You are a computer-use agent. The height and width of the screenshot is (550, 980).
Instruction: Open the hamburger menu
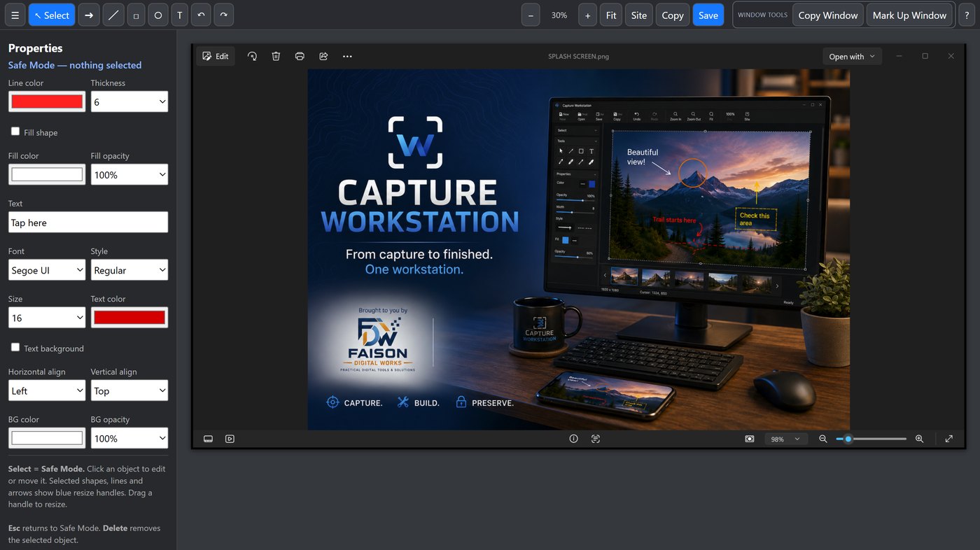pos(15,15)
